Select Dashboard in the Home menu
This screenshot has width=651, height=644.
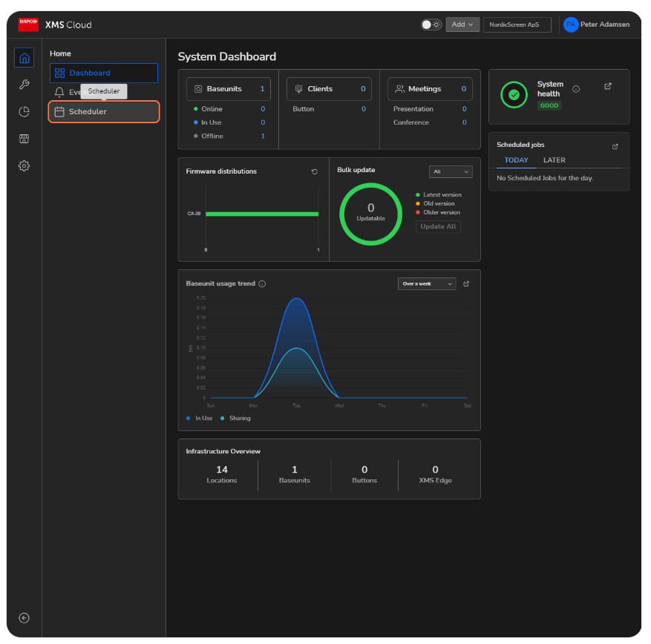click(104, 73)
